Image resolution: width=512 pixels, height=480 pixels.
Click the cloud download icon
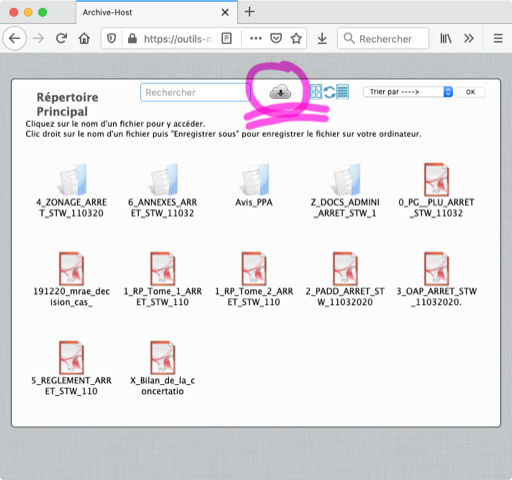click(280, 92)
